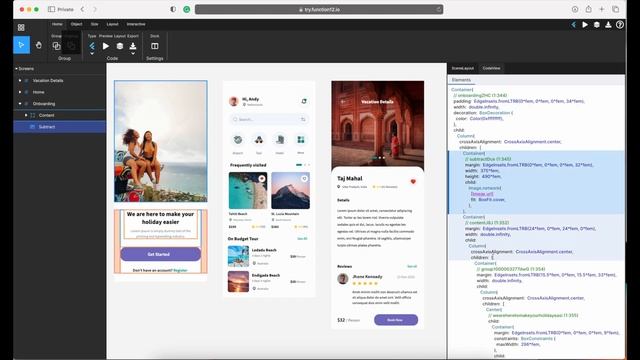Viewport: 640px width, 360px height.
Task: Click the Search field in Home screen
Action: (269, 119)
